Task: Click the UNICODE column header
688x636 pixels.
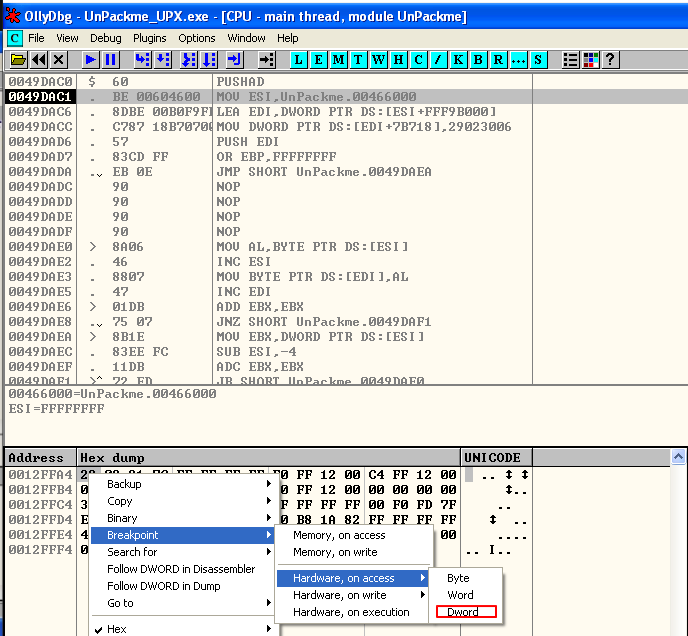Action: click(x=497, y=458)
